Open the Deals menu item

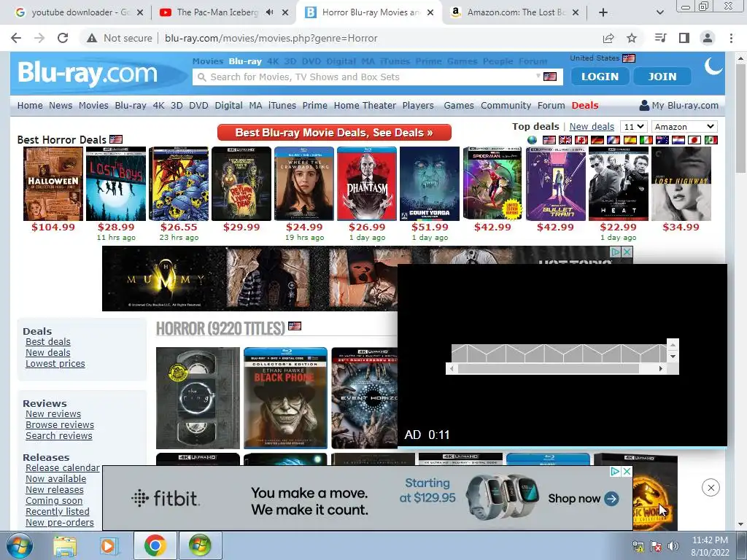click(x=585, y=105)
